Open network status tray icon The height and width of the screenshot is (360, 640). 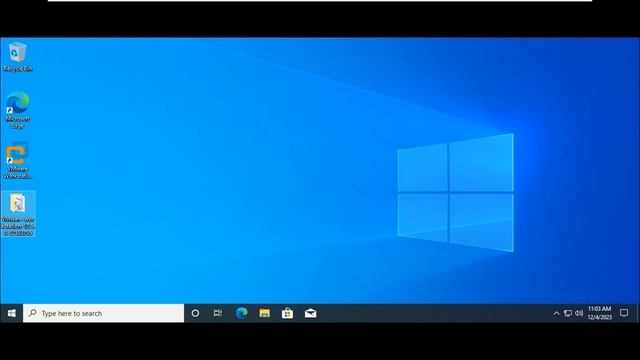[x=568, y=313]
